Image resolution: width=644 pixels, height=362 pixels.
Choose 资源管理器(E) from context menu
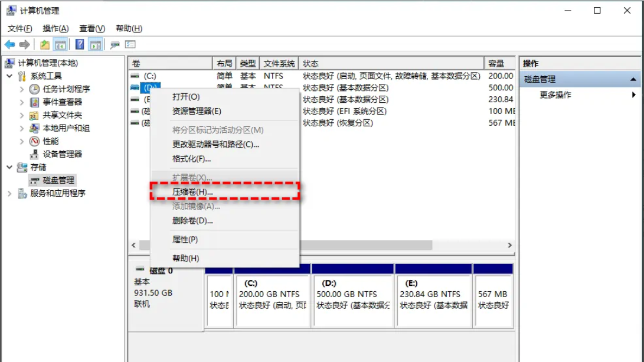pyautogui.click(x=225, y=112)
